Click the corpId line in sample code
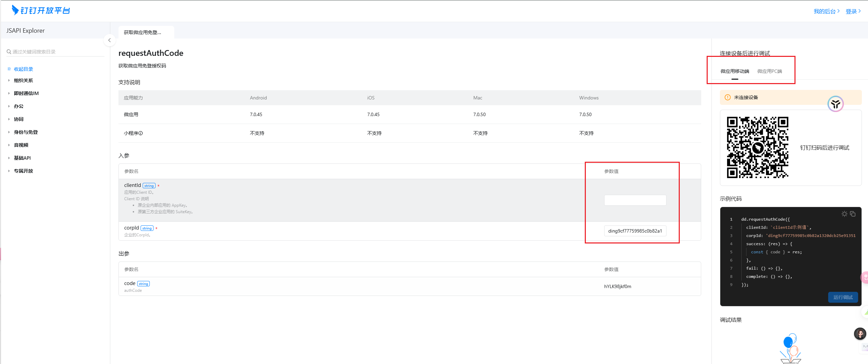Screen dimensions: 868x364 (801, 236)
